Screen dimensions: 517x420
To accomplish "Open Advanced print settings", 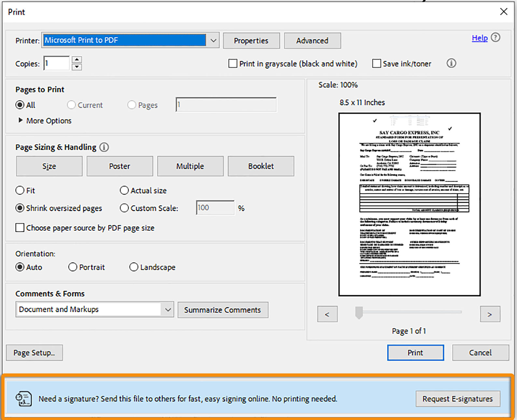I will (x=312, y=41).
